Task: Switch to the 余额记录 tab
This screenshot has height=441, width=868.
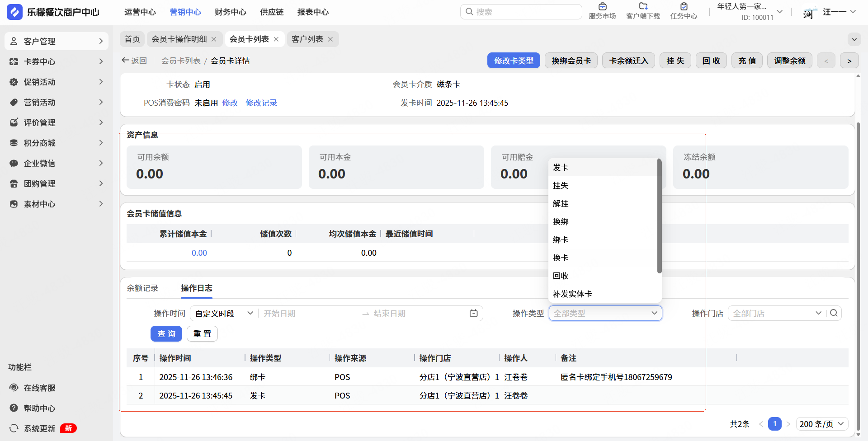Action: pyautogui.click(x=142, y=288)
